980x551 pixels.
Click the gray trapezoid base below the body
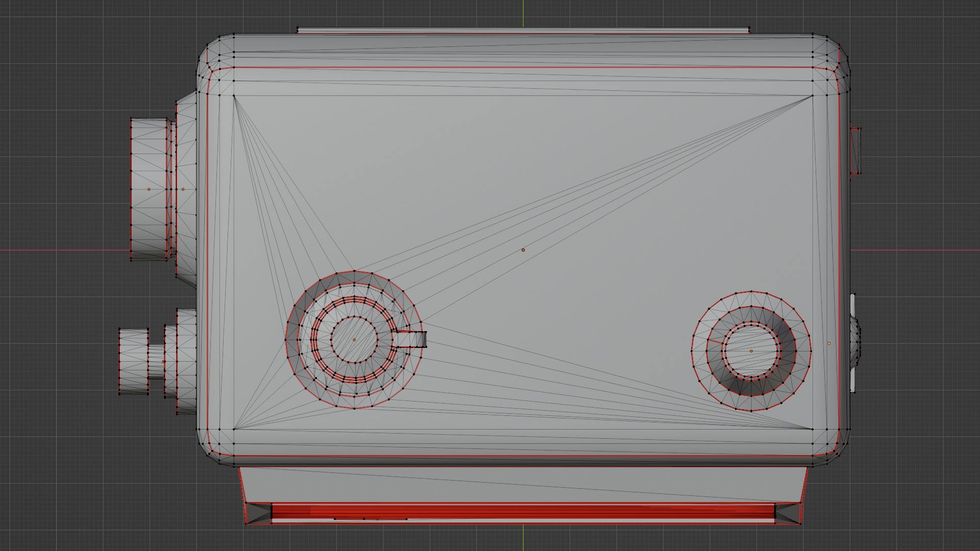click(x=523, y=485)
